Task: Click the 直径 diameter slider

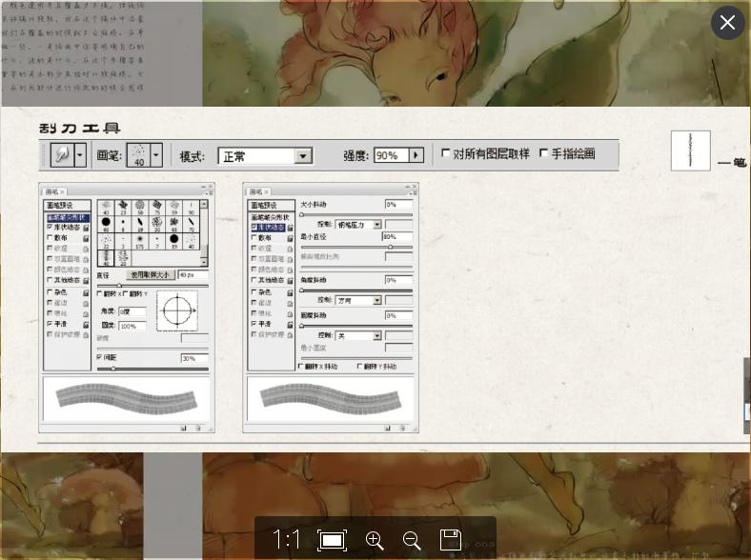Action: [x=152, y=286]
